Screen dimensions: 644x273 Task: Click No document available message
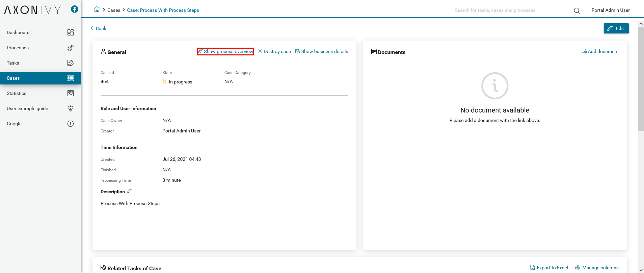pos(495,110)
